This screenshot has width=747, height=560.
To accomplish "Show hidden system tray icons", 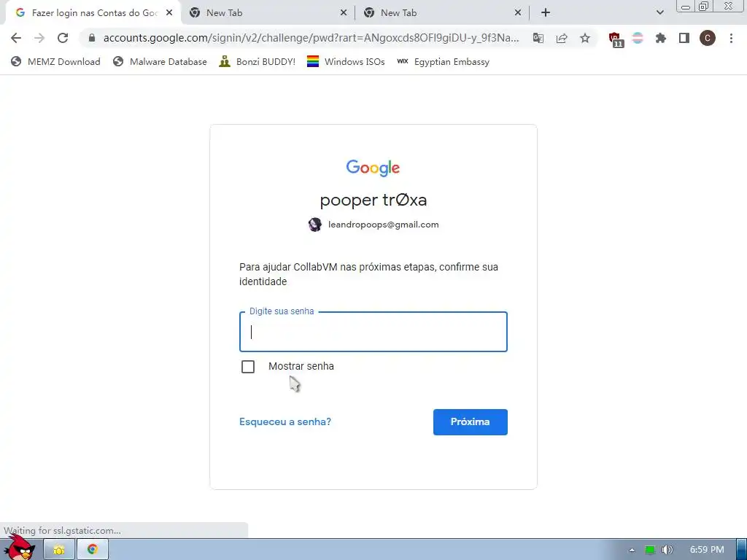I will [x=632, y=550].
